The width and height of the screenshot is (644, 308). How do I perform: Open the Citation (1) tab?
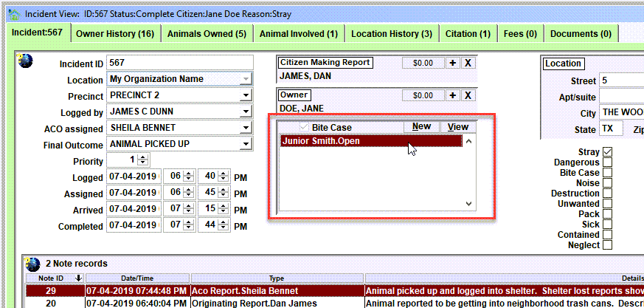point(468,34)
